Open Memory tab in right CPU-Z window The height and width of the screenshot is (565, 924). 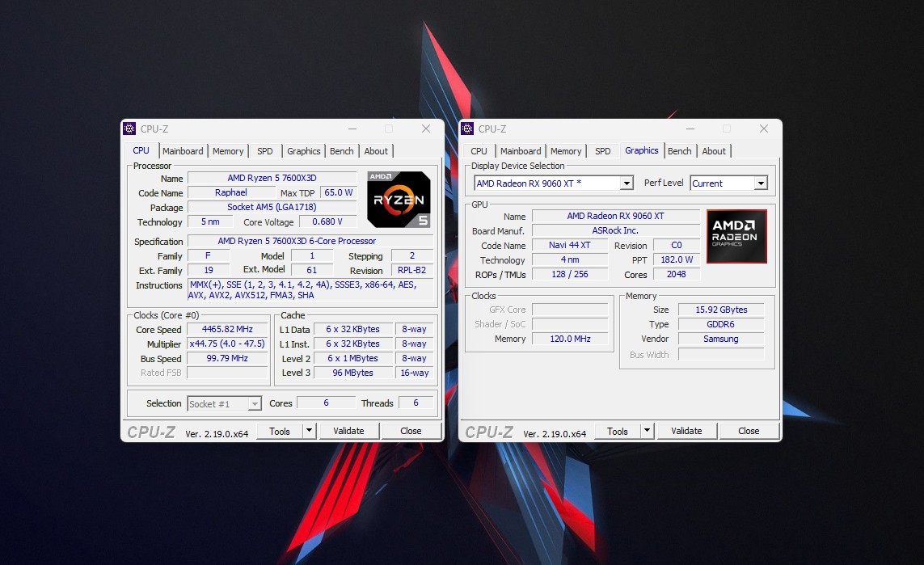tap(567, 151)
